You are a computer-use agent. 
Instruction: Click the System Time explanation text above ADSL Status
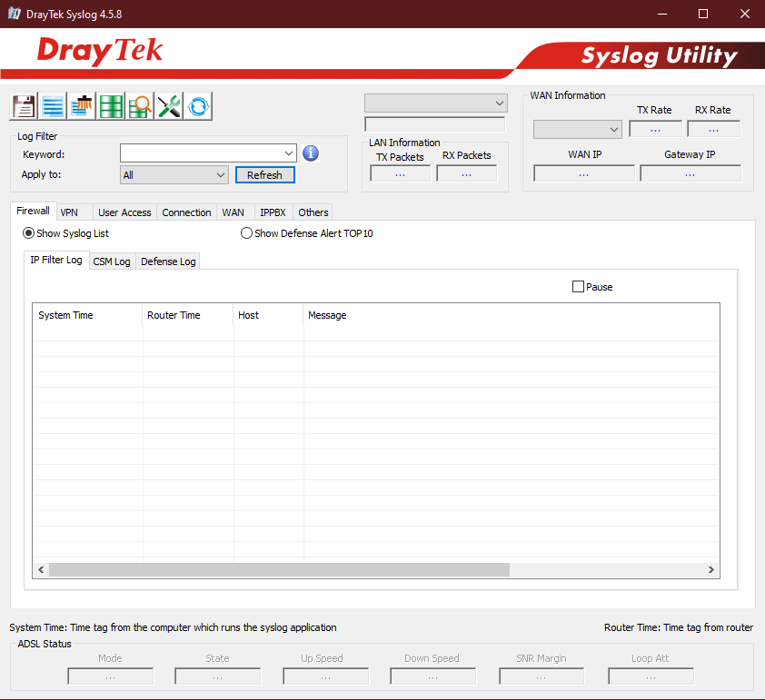coord(173,627)
